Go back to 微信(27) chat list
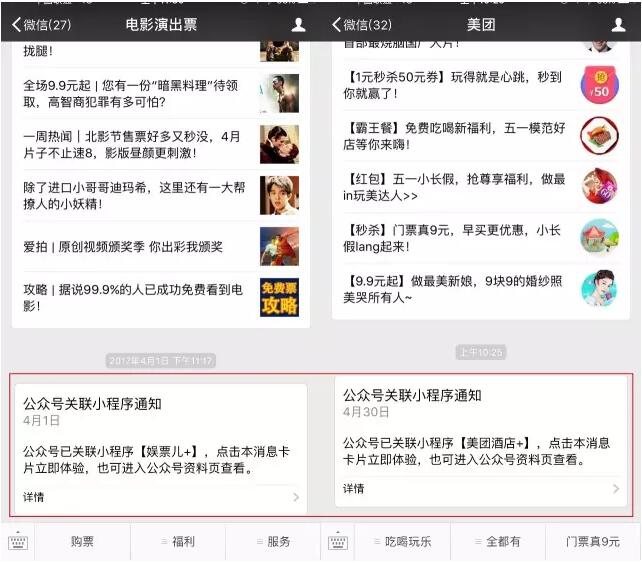This screenshot has width=642, height=563. pos(42,25)
